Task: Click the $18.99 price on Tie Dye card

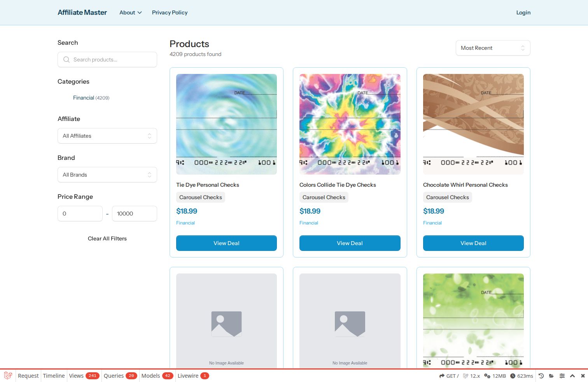Action: coord(187,211)
